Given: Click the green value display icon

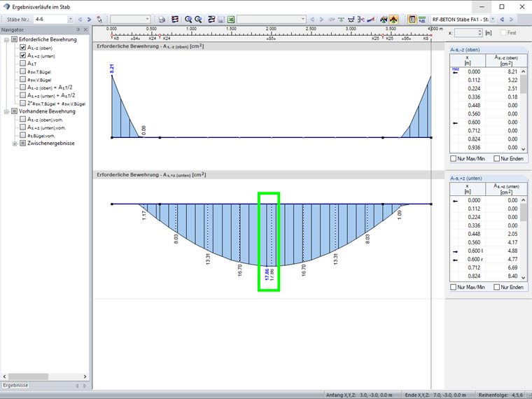Looking at the screenshot, I should 422,20.
